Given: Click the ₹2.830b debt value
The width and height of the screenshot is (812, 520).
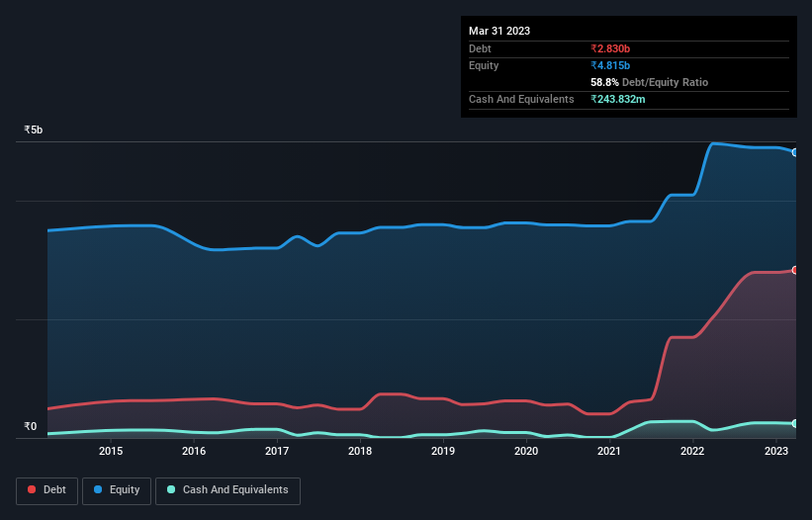Looking at the screenshot, I should click(x=610, y=48).
